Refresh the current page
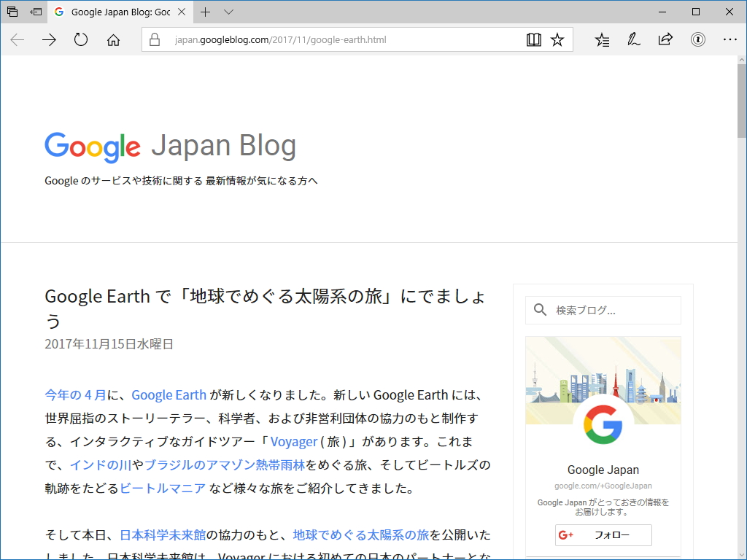Screen dimensions: 747x560 point(80,40)
